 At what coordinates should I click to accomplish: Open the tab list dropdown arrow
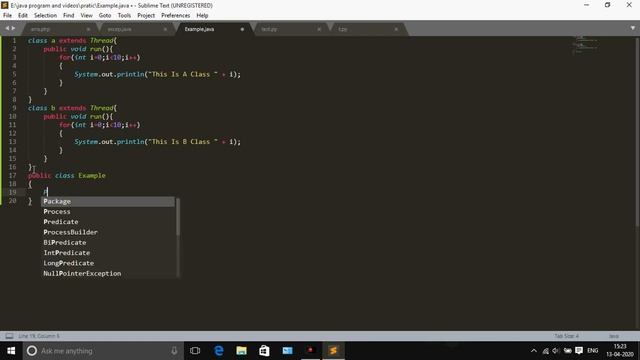tap(633, 28)
